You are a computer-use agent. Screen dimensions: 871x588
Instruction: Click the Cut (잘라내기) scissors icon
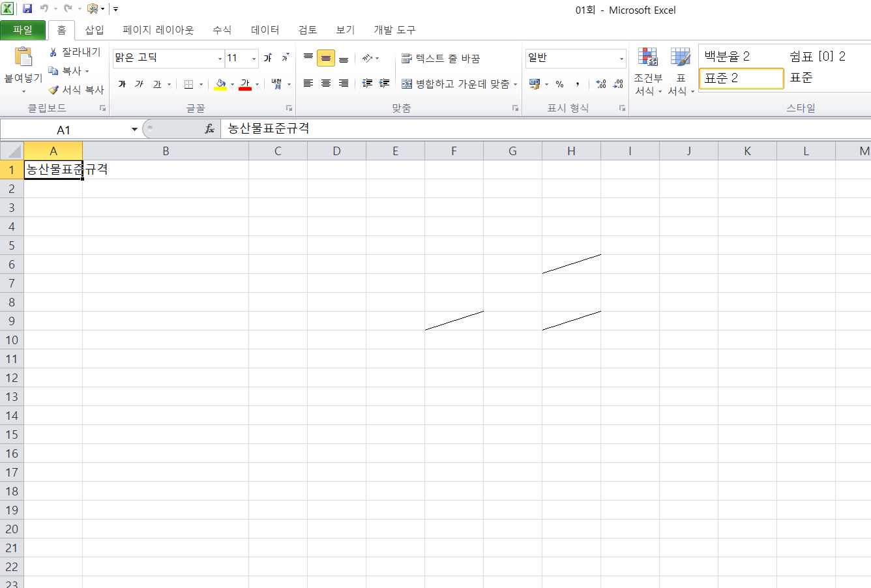(53, 52)
